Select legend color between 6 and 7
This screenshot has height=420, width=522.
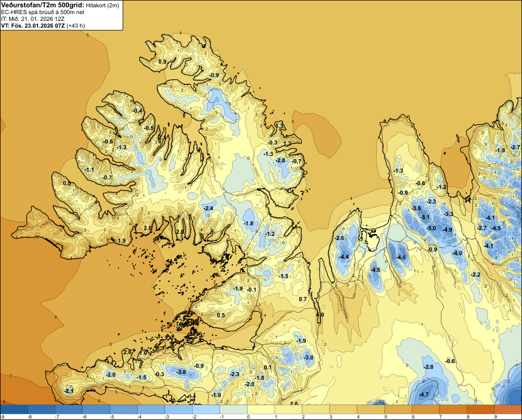click(x=425, y=409)
